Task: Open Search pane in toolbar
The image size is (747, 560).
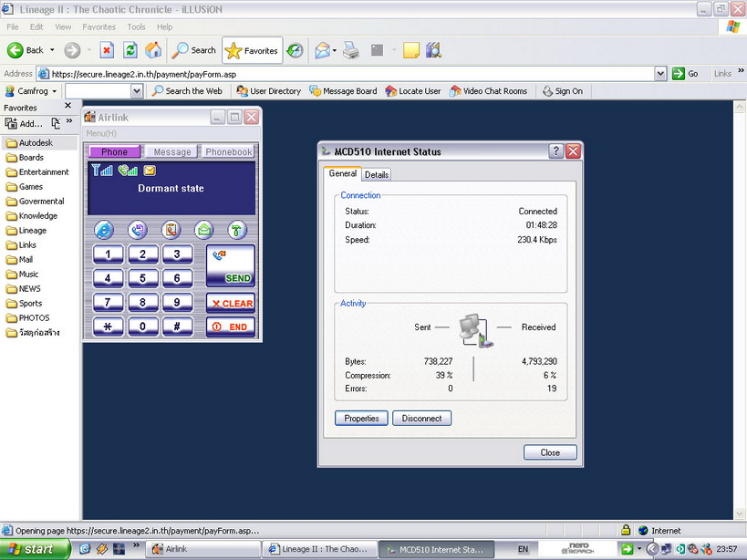Action: (x=194, y=50)
